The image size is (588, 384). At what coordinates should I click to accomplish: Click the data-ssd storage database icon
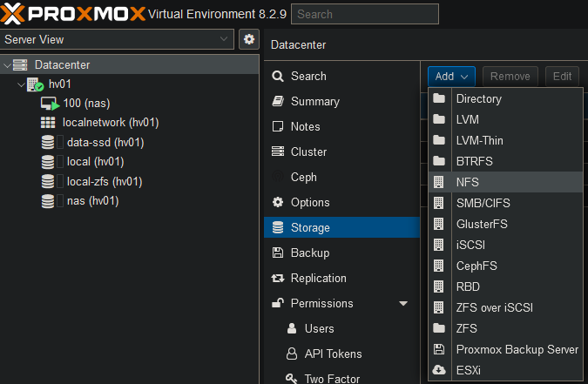click(x=48, y=142)
